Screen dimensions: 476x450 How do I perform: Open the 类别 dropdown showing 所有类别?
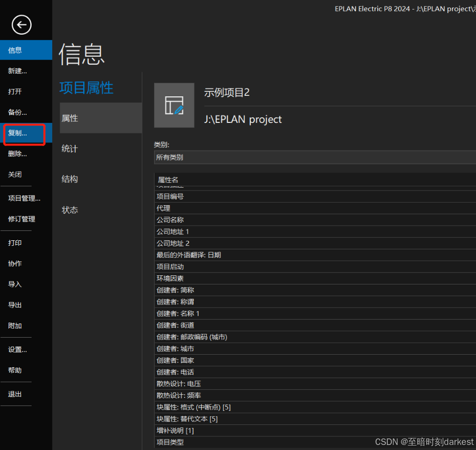315,158
